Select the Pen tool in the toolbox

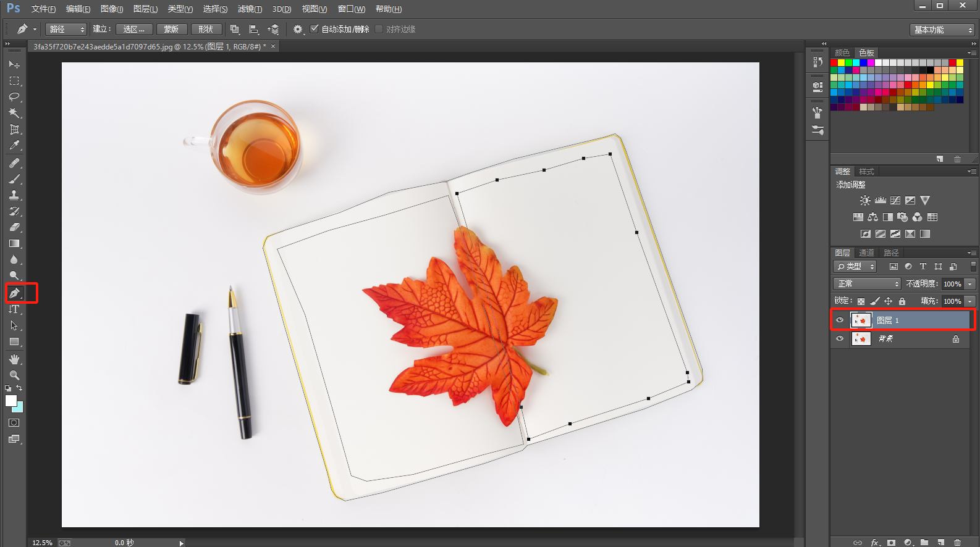pyautogui.click(x=14, y=293)
